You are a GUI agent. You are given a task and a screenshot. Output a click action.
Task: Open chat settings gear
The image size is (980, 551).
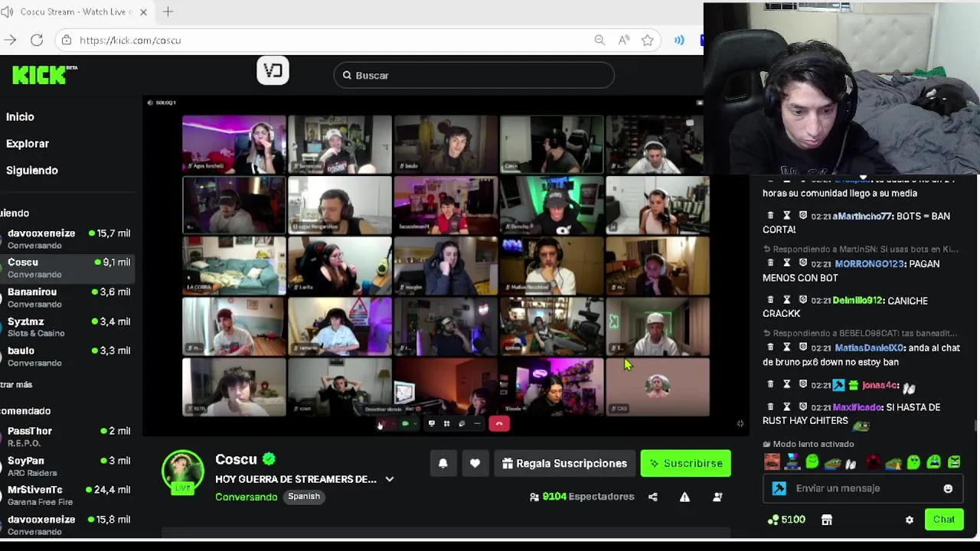tap(910, 520)
